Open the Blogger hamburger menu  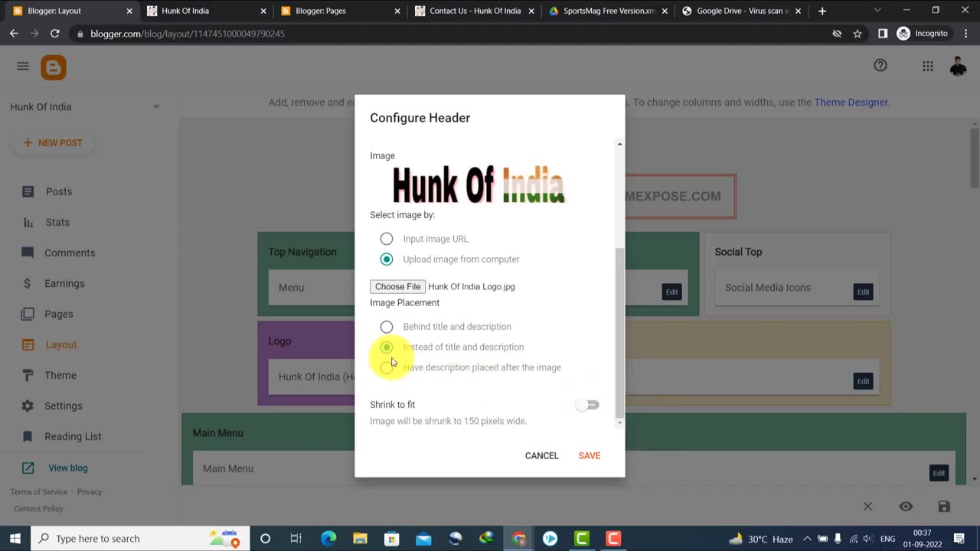23,67
